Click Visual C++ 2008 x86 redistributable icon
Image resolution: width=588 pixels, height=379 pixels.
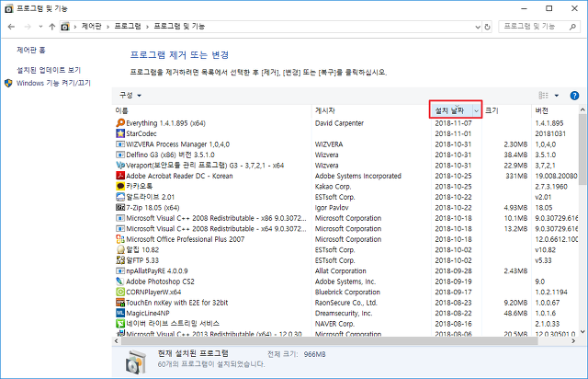point(120,218)
